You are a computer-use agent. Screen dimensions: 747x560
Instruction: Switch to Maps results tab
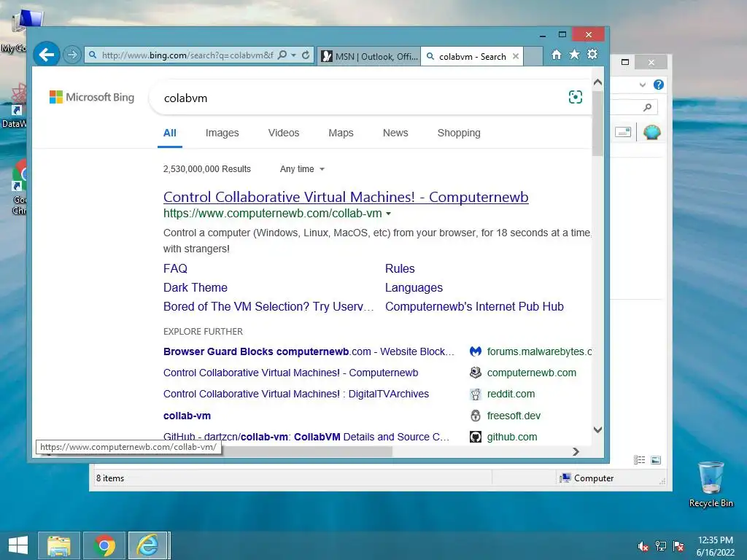coord(341,133)
